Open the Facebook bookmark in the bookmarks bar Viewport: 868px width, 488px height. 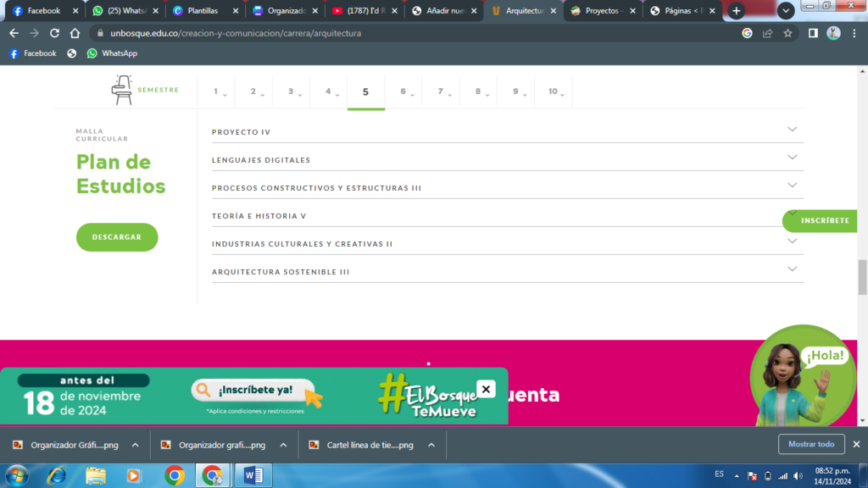32,53
